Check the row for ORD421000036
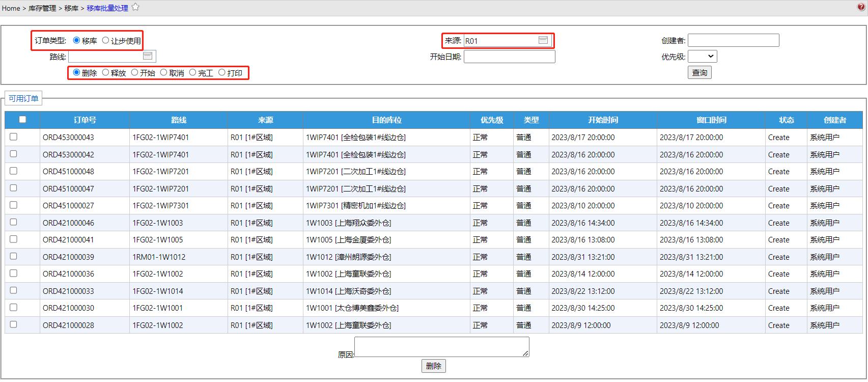This screenshot has height=382, width=868. click(x=14, y=273)
